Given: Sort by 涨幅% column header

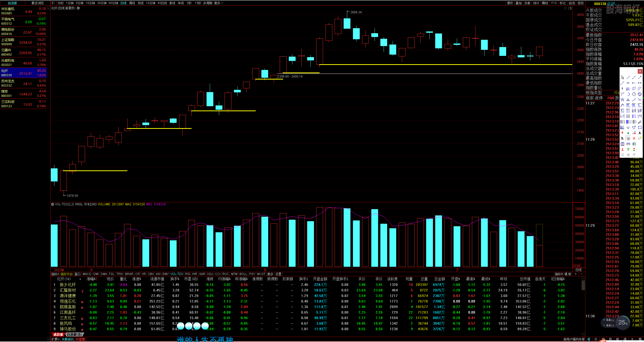Looking at the screenshot, I should pyautogui.click(x=92, y=279).
